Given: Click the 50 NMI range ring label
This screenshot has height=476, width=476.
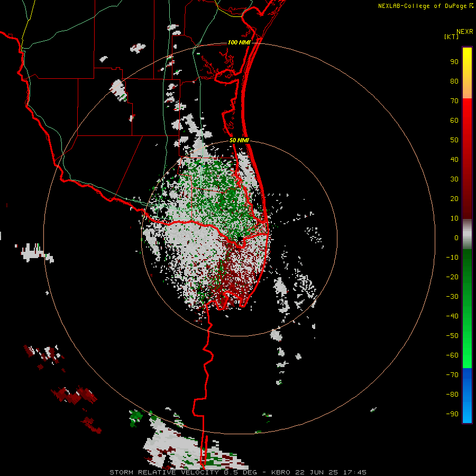Looking at the screenshot, I should click(x=239, y=140).
